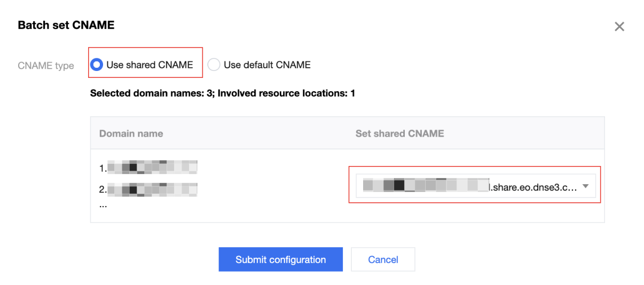Image resolution: width=644 pixels, height=285 pixels.
Task: Close the Batch set CNAME dialog
Action: click(619, 27)
